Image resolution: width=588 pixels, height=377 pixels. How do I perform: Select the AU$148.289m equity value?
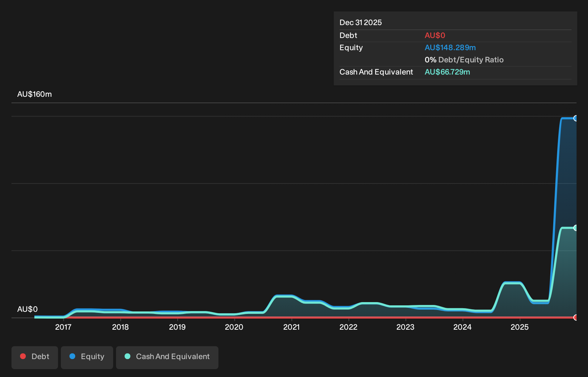click(450, 48)
